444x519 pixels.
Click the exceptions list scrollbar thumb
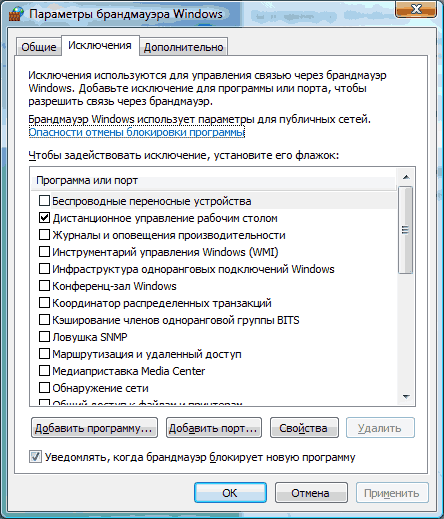pos(406,230)
